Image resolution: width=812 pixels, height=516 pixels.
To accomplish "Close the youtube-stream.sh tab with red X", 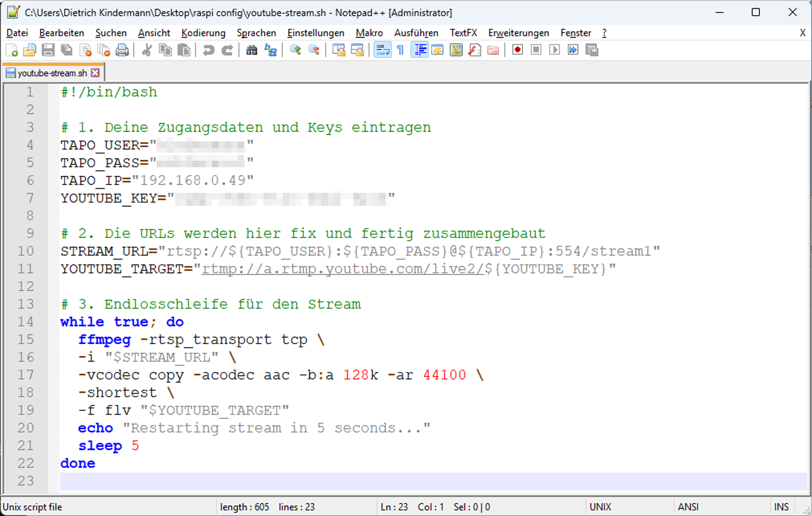I will pos(95,73).
